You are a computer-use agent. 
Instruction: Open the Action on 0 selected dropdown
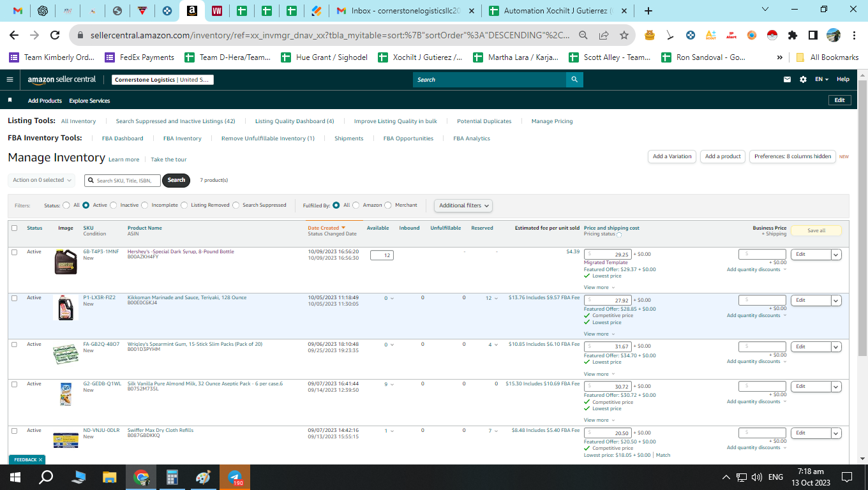pos(41,180)
